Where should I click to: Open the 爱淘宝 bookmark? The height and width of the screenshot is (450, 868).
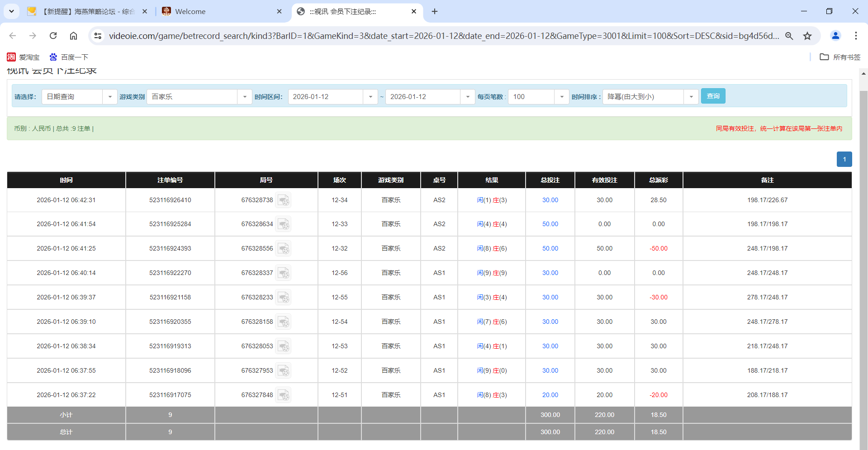(x=22, y=57)
